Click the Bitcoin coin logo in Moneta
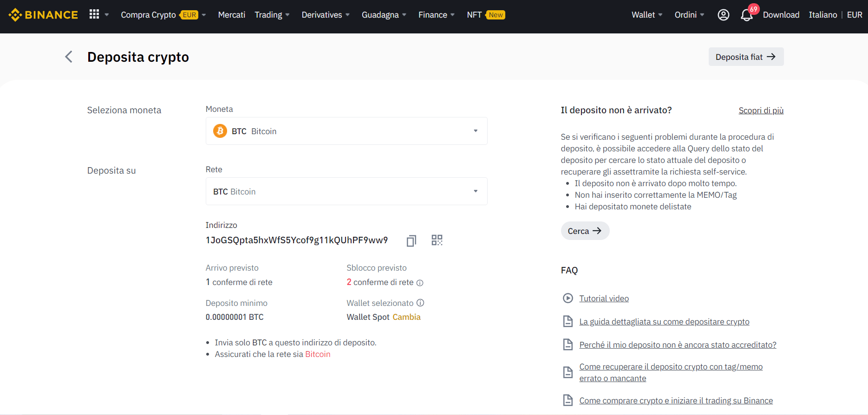Viewport: 868px width, 415px height. pyautogui.click(x=220, y=131)
